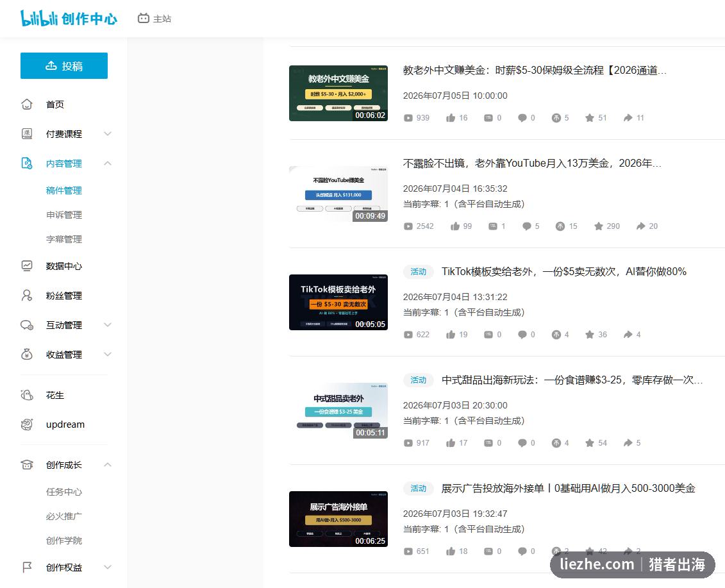Click share icon showing 20
725x588 pixels.
coord(641,226)
